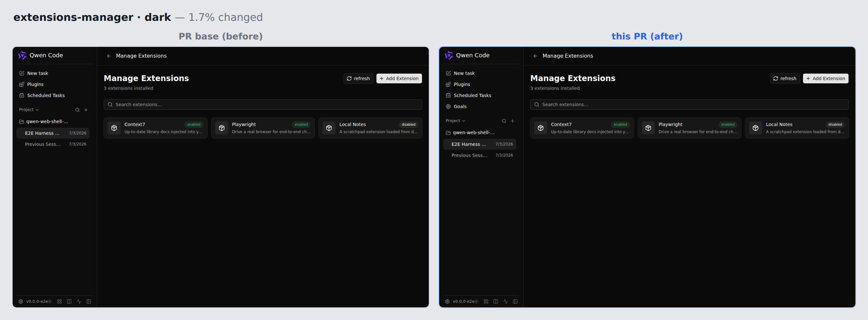This screenshot has width=868, height=320.
Task: Open the activity pulse icon in before footer
Action: tap(79, 301)
